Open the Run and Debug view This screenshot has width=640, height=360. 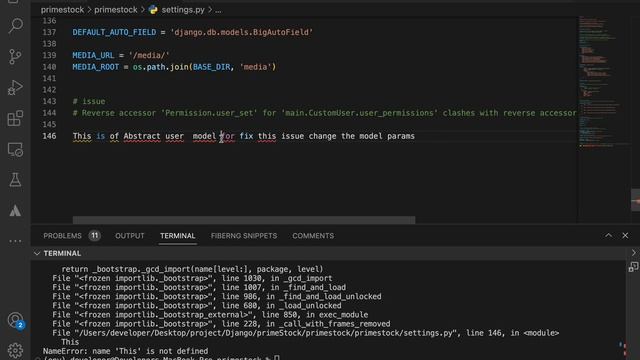coord(15,87)
